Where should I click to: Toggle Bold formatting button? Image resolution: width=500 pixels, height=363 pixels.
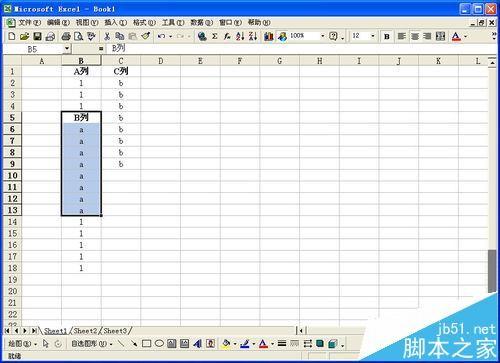(387, 36)
